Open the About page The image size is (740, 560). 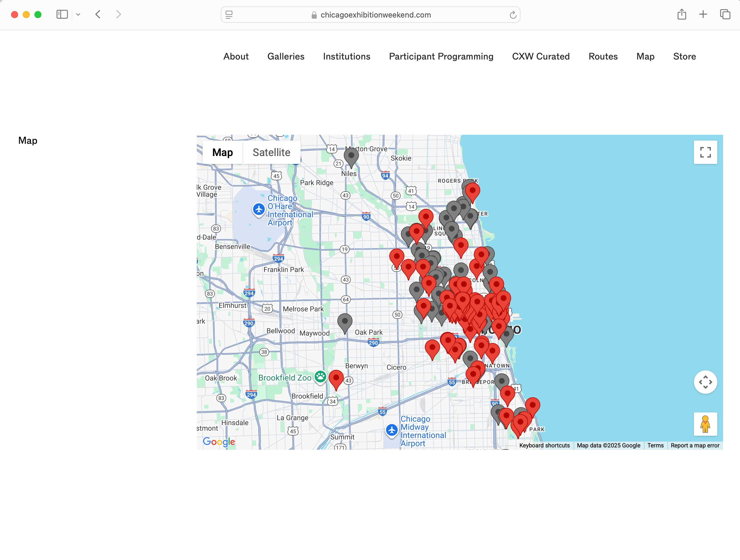point(236,56)
